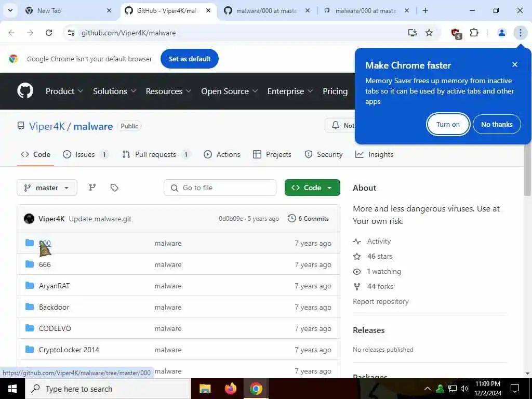Open the Projects tab
The image size is (532, 399).
[272, 154]
